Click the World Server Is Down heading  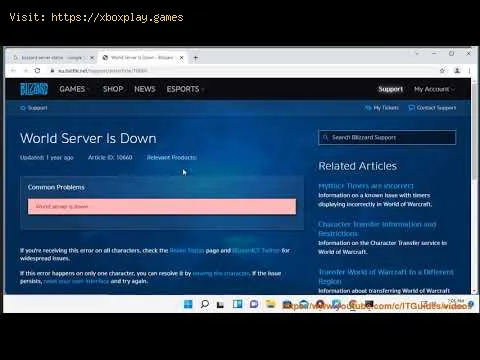[88, 138]
